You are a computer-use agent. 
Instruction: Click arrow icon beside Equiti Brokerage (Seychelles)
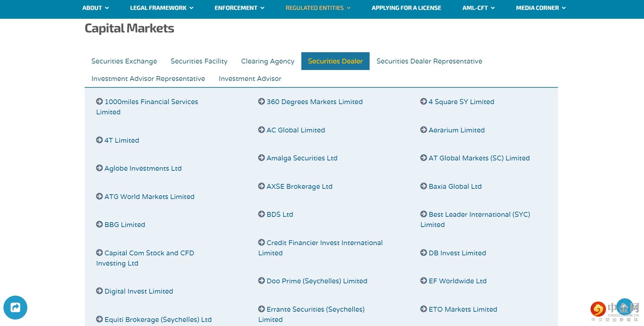[x=99, y=319]
